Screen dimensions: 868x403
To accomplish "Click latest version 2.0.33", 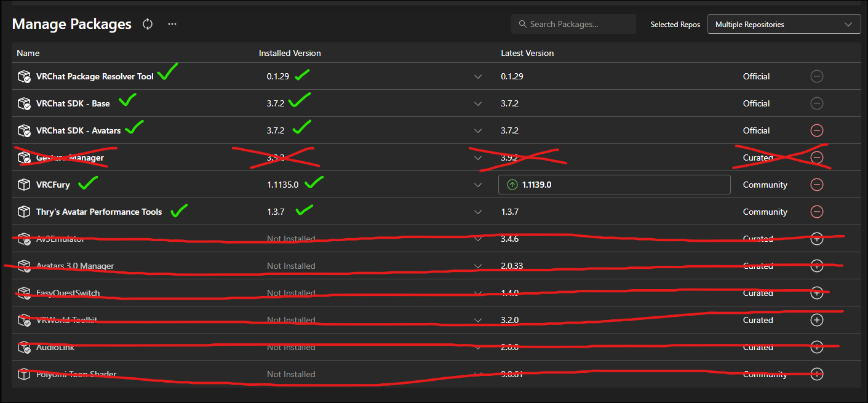I will pos(512,266).
